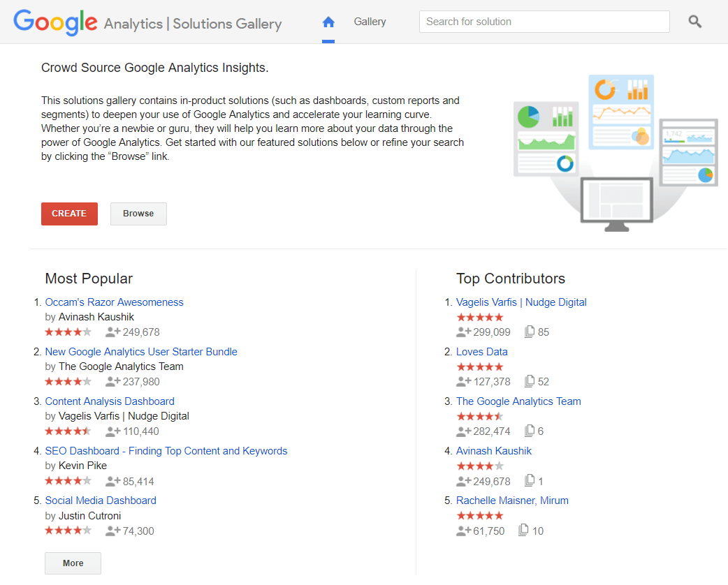This screenshot has width=728, height=585.
Task: Click solutions document icon beside 85
Action: point(530,332)
